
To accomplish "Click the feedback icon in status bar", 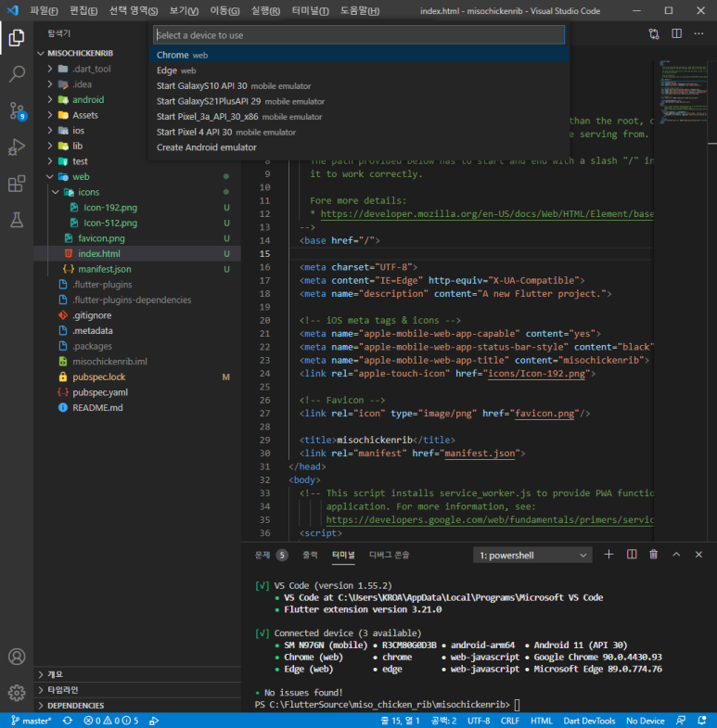I will coord(681,721).
